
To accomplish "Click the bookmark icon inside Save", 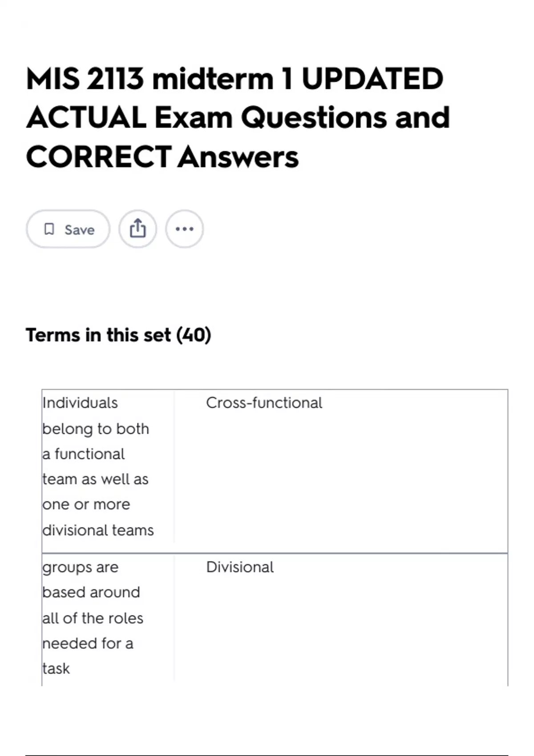I will click(49, 229).
